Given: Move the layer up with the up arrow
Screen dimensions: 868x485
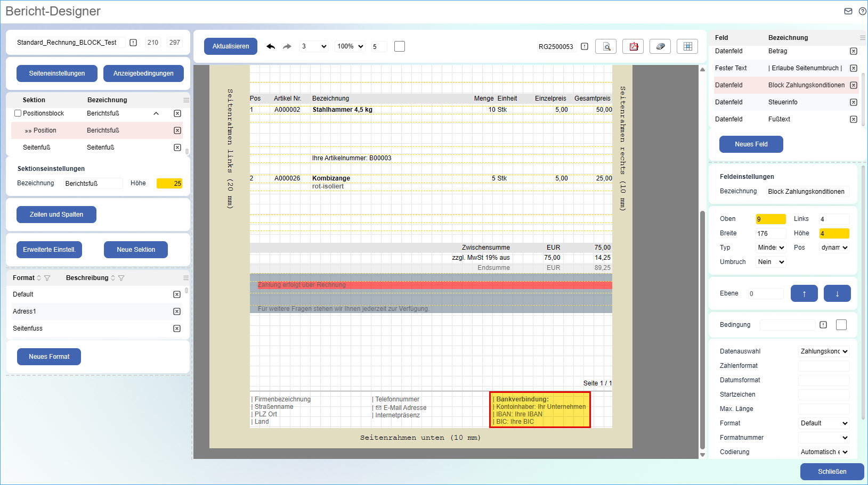Looking at the screenshot, I should (x=804, y=293).
